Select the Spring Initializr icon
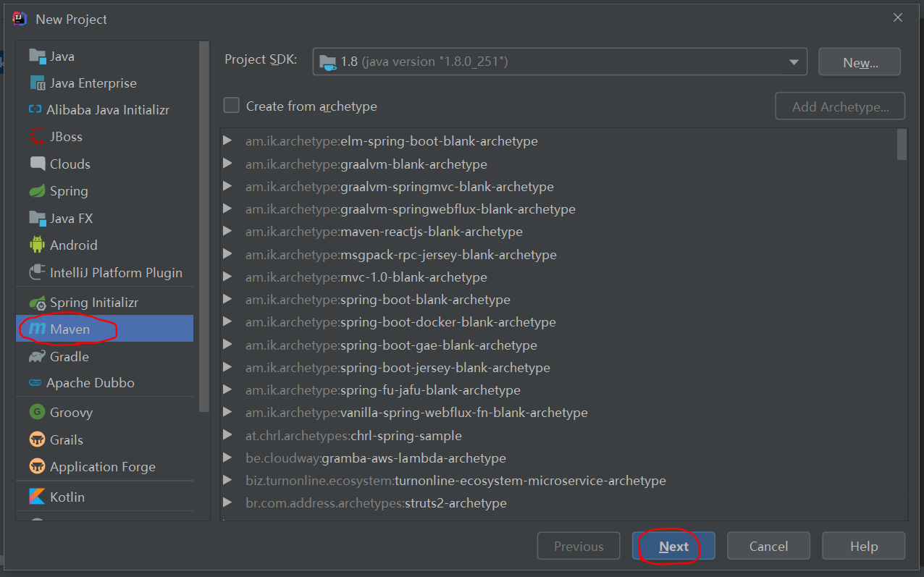This screenshot has height=577, width=924. click(x=37, y=303)
